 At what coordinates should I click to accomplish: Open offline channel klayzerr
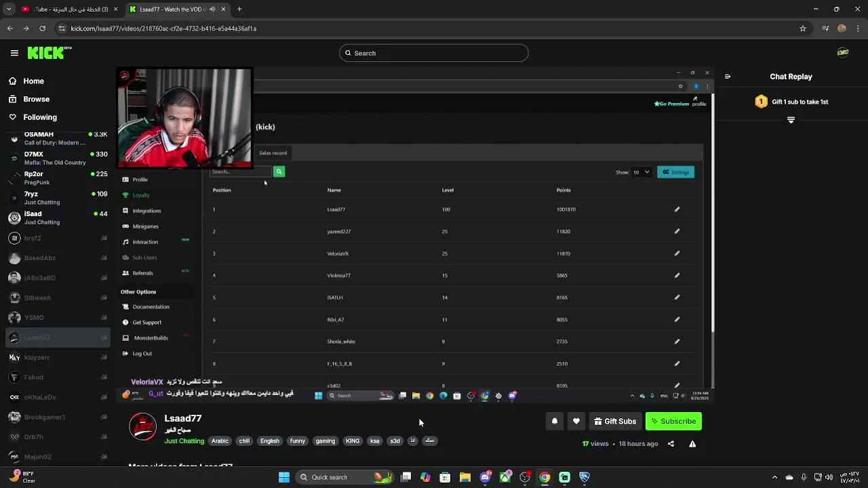click(58, 358)
